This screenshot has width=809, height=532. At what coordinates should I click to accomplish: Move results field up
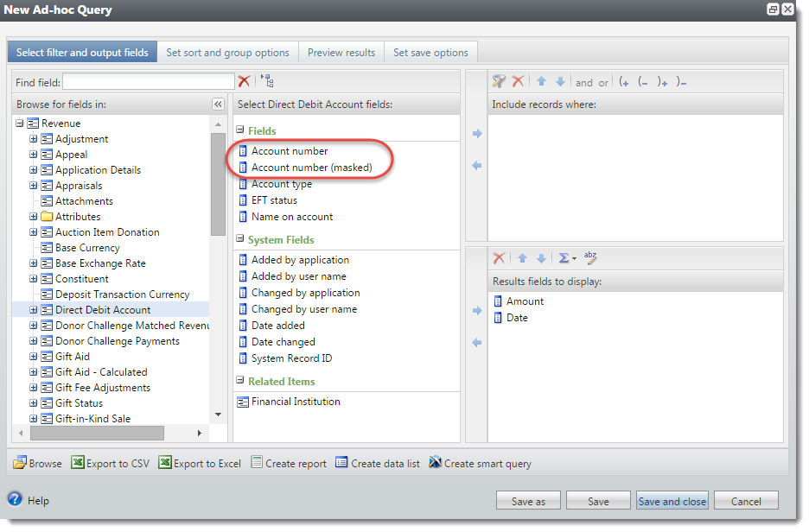(x=522, y=257)
